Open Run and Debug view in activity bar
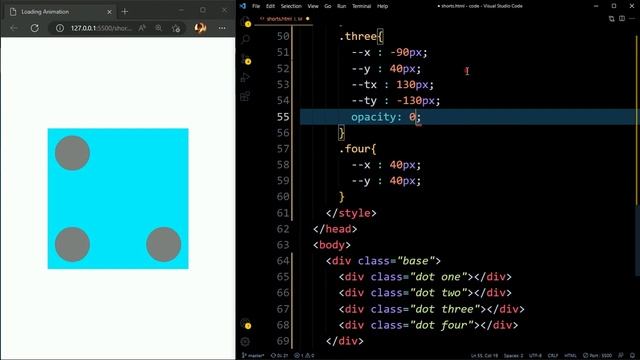 click(x=245, y=78)
